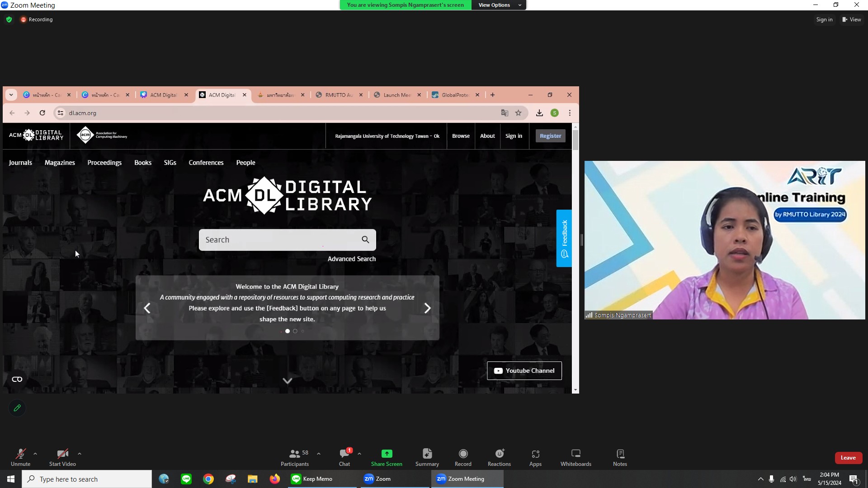The height and width of the screenshot is (488, 868).
Task: Expand video options arrow next to Start Video
Action: click(80, 454)
